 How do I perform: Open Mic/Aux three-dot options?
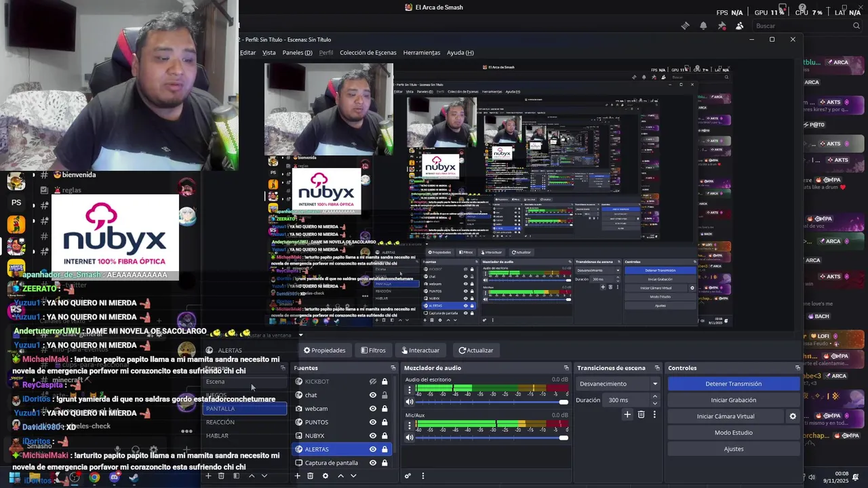408,426
